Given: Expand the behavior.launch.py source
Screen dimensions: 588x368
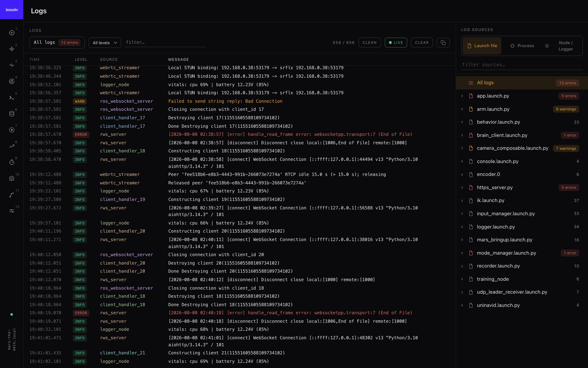Looking at the screenshot, I should click(462, 122).
